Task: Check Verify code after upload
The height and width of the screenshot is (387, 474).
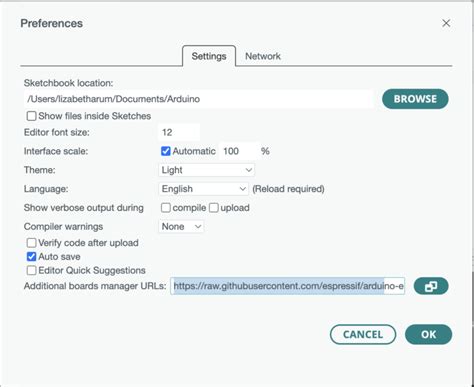Action: tap(31, 243)
